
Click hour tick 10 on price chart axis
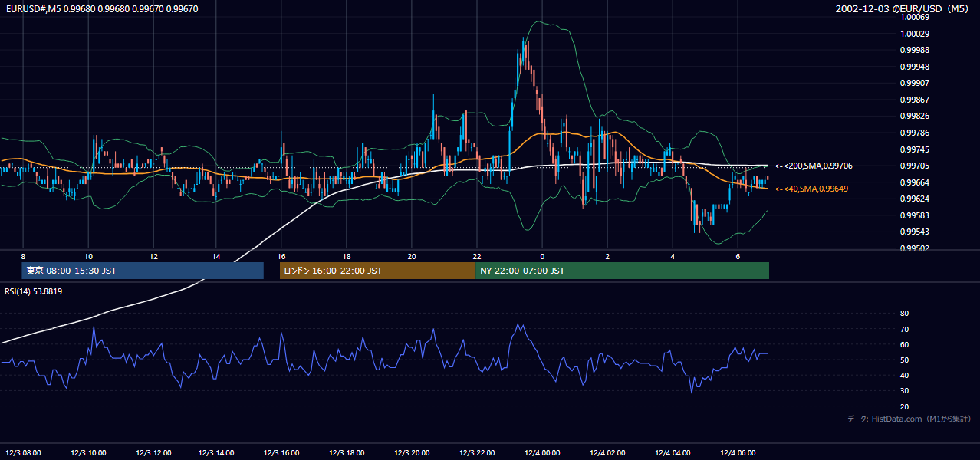click(x=88, y=256)
